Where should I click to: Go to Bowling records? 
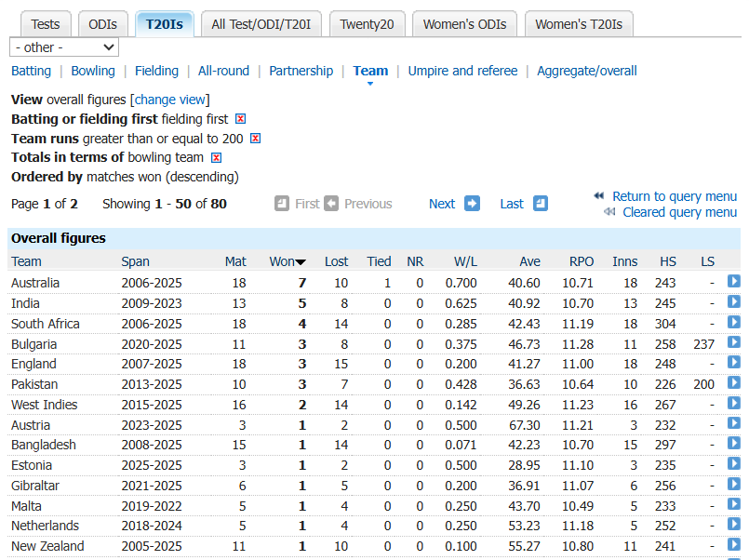pos(93,71)
